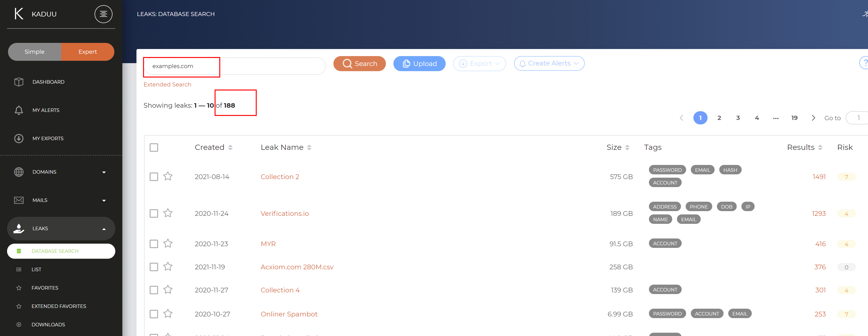
Task: Collapse sidebar with the menu toggle icon
Action: tap(103, 14)
